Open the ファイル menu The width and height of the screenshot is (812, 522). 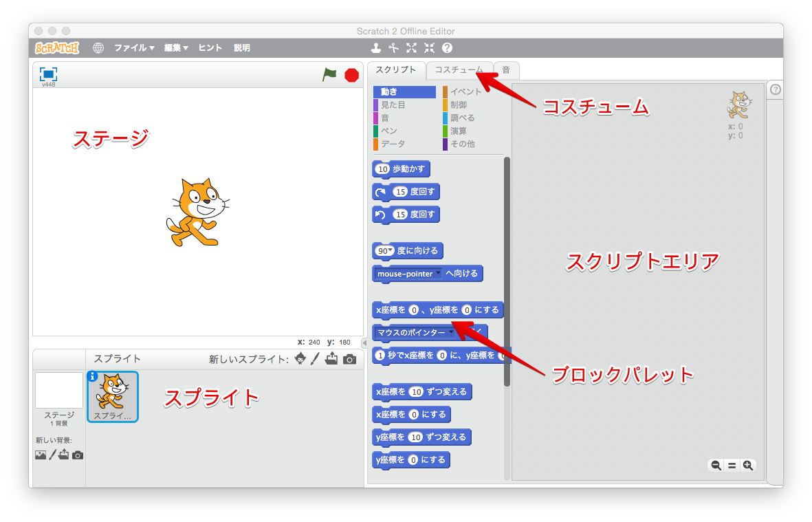134,48
